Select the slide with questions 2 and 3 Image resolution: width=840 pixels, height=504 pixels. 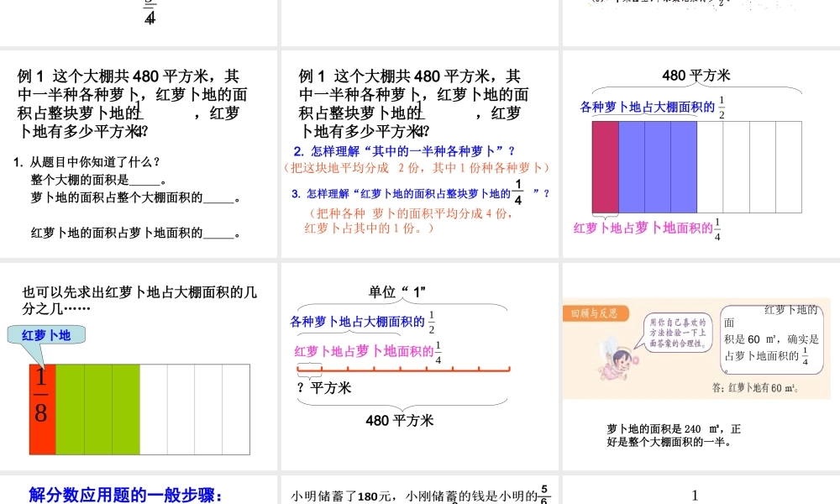[419, 154]
